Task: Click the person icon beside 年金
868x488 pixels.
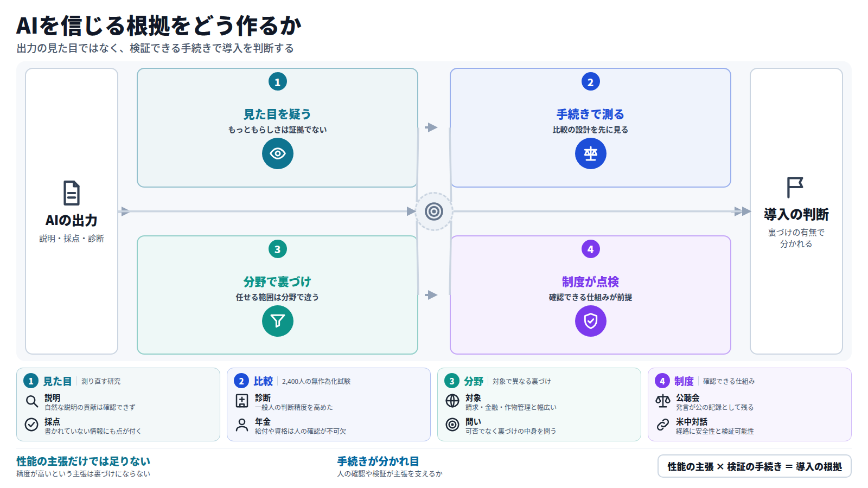Action: pos(242,425)
